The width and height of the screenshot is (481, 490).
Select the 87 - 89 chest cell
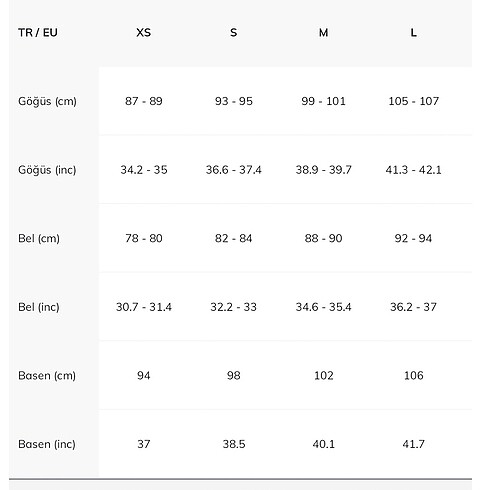pyautogui.click(x=144, y=101)
